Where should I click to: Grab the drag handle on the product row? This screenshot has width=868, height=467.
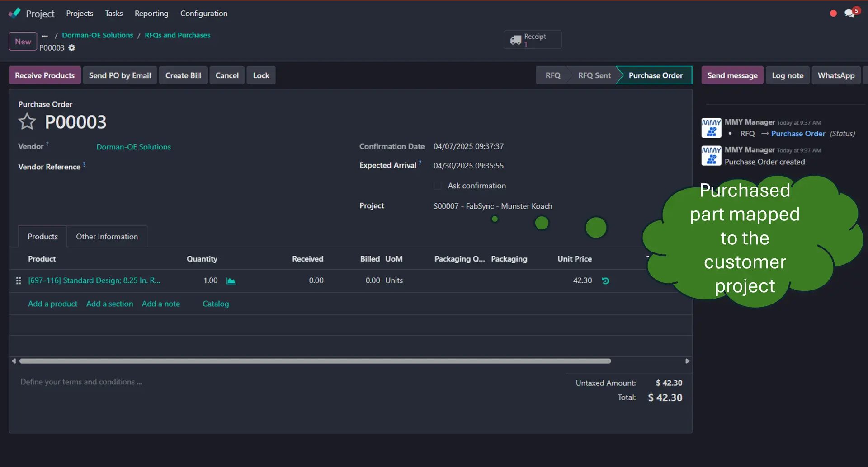pyautogui.click(x=19, y=281)
